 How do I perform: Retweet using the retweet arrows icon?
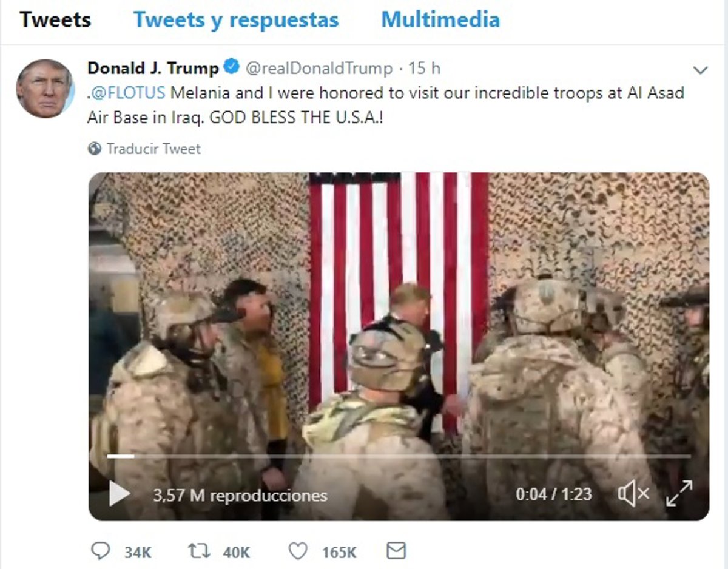point(199,551)
